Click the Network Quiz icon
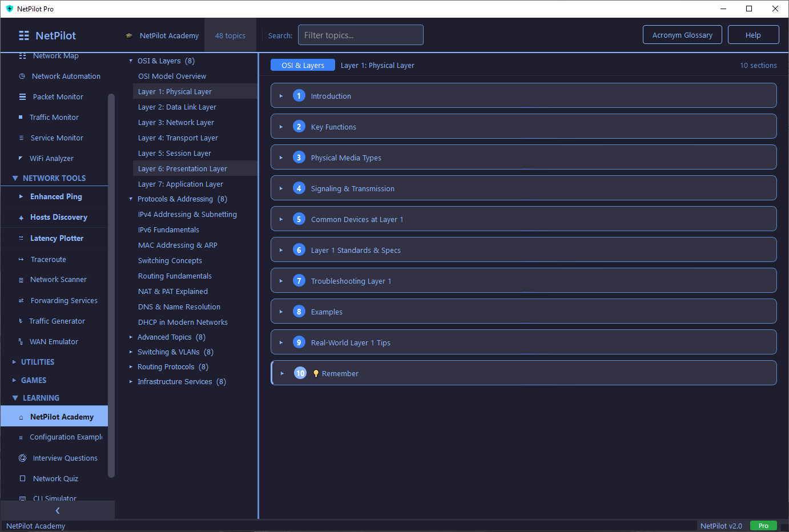The width and height of the screenshot is (789, 532). click(x=22, y=479)
